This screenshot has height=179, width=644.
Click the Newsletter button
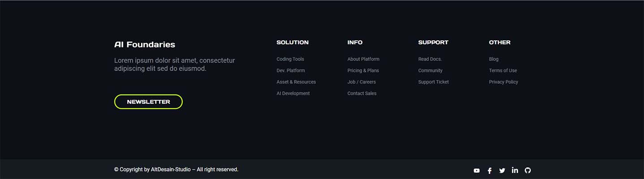point(148,102)
